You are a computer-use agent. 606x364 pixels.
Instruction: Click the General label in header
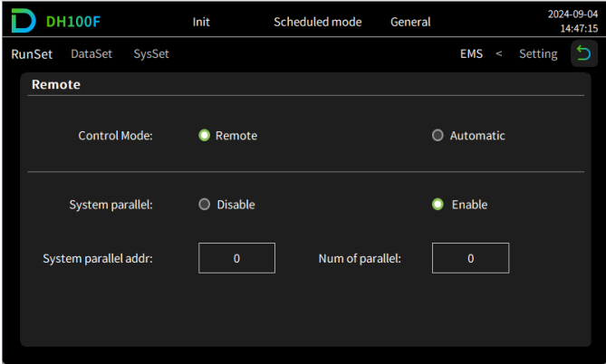pos(410,22)
